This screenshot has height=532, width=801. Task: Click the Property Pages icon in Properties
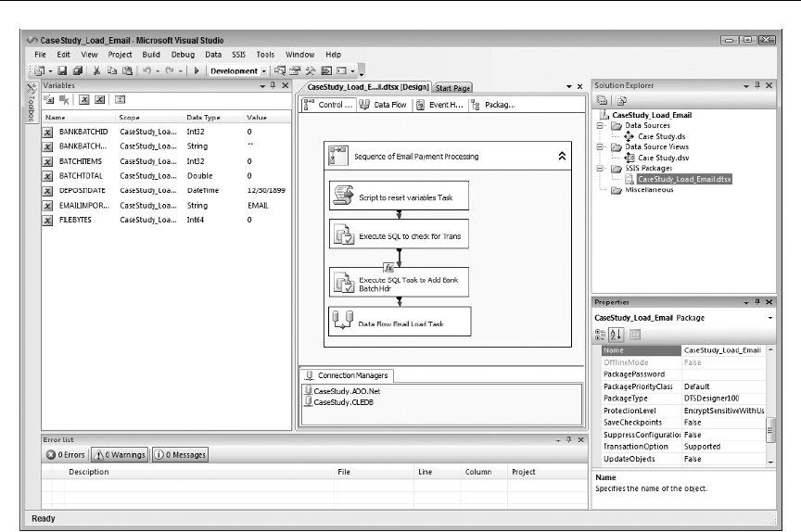(x=635, y=335)
